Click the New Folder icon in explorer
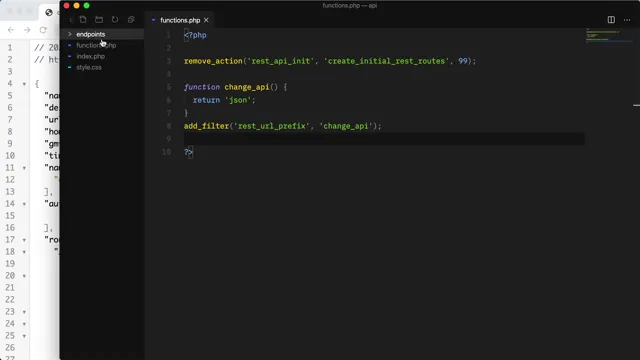Image resolution: width=640 pixels, height=360 pixels. click(99, 20)
